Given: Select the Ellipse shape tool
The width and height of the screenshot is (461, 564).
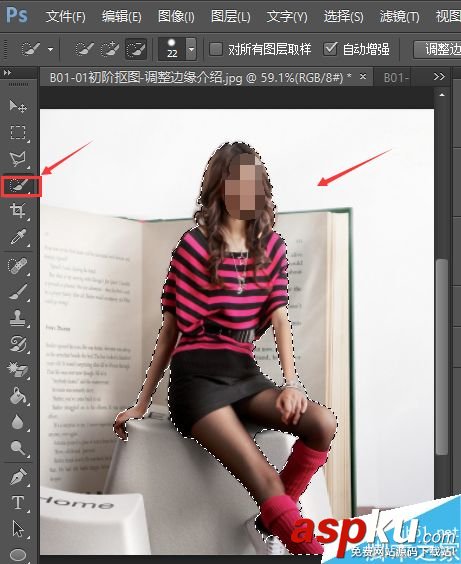Looking at the screenshot, I should [18, 554].
